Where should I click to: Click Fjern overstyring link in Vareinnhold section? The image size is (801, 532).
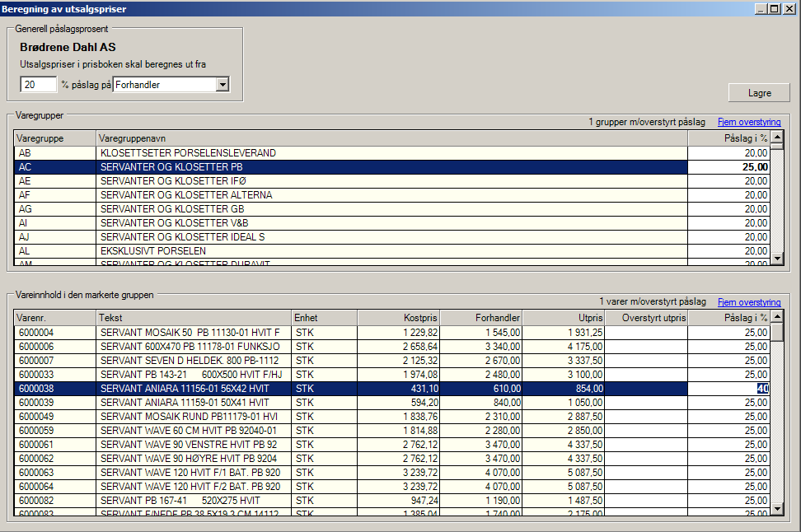coord(749,302)
